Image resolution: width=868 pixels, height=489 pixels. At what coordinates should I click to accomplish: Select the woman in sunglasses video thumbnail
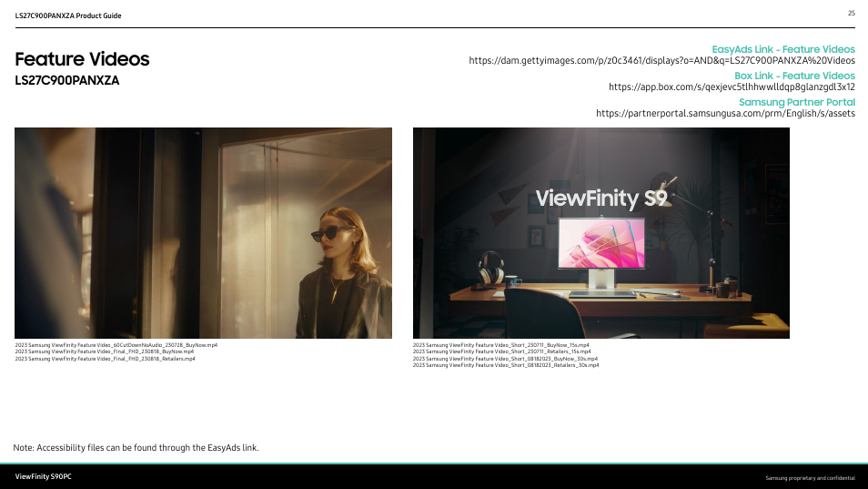pos(203,233)
